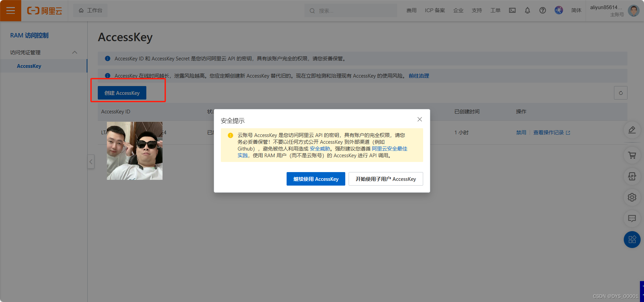Click the RAM 访问控制 title
Screen dimensions: 644x302
[29, 35]
